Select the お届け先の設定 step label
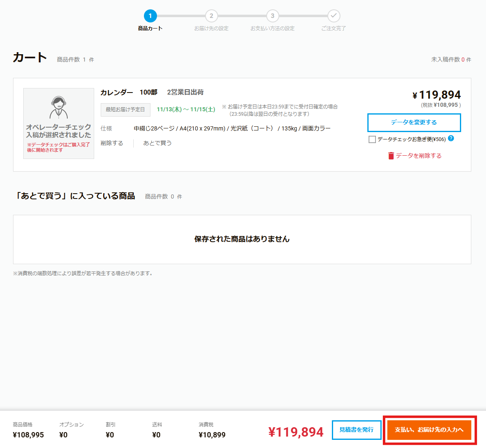This screenshot has height=448, width=486. [x=211, y=29]
